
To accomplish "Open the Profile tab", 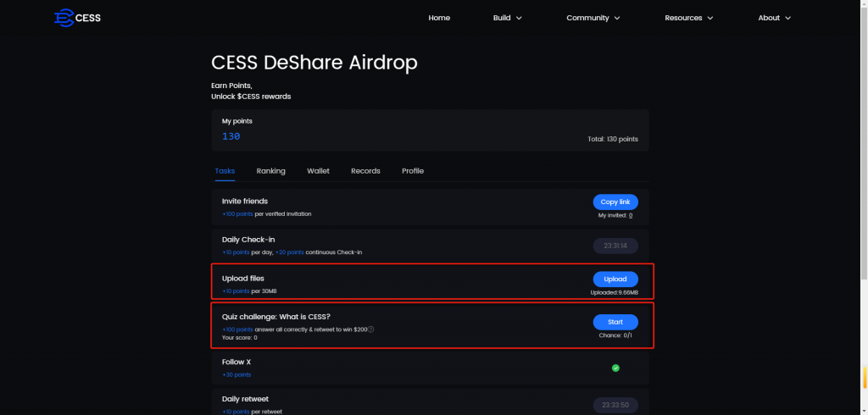I will [413, 171].
